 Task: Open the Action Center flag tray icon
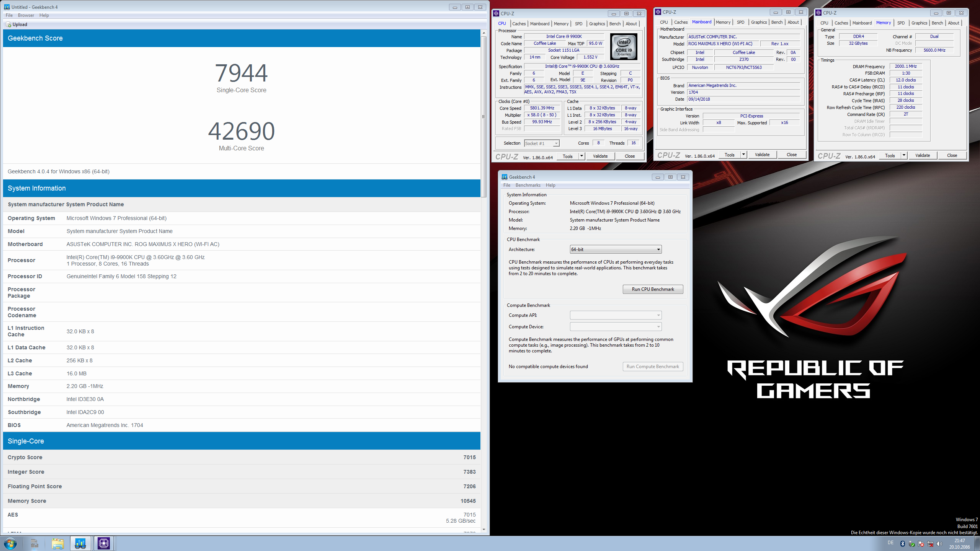[921, 544]
